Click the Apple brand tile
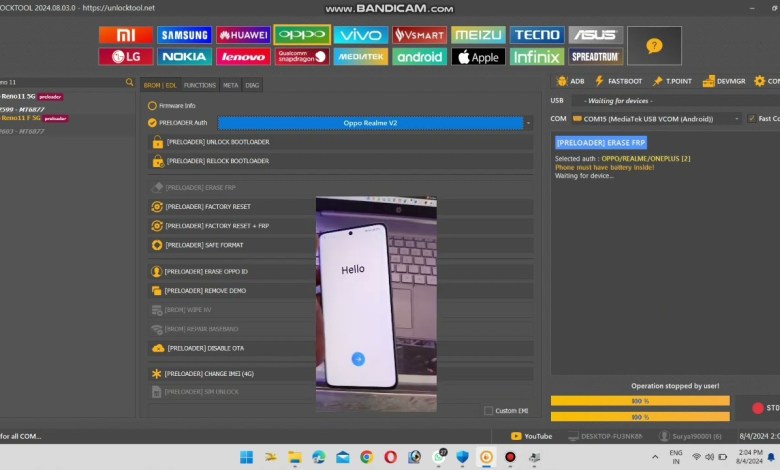 click(x=478, y=57)
